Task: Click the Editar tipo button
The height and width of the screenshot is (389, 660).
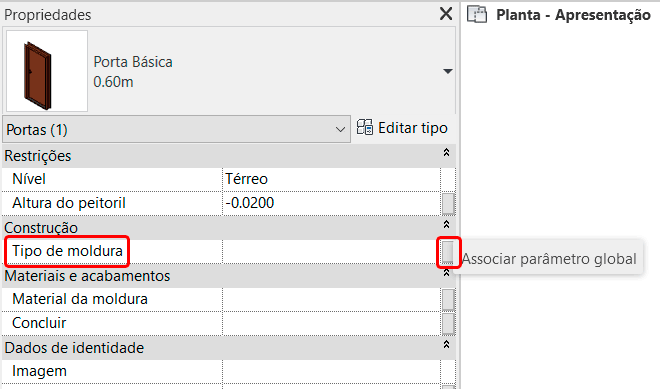Action: pyautogui.click(x=402, y=128)
